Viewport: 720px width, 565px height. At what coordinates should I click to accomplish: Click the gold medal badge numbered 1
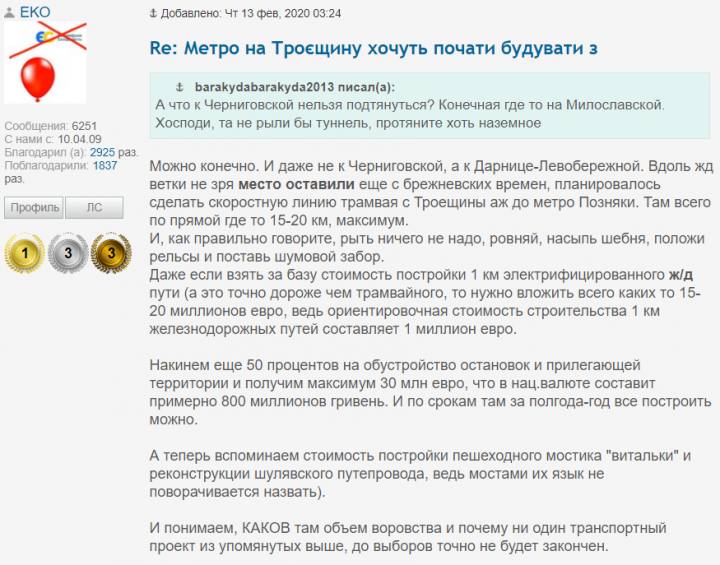pyautogui.click(x=25, y=253)
